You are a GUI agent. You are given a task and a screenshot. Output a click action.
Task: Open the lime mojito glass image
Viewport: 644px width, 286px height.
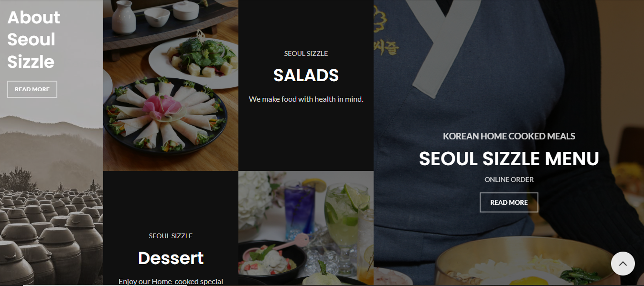(347, 215)
